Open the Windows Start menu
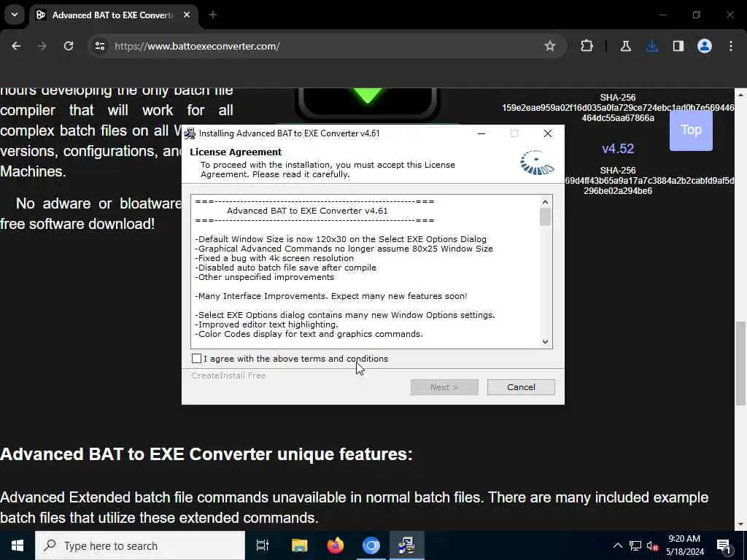Viewport: 747px width, 560px height. tap(18, 545)
